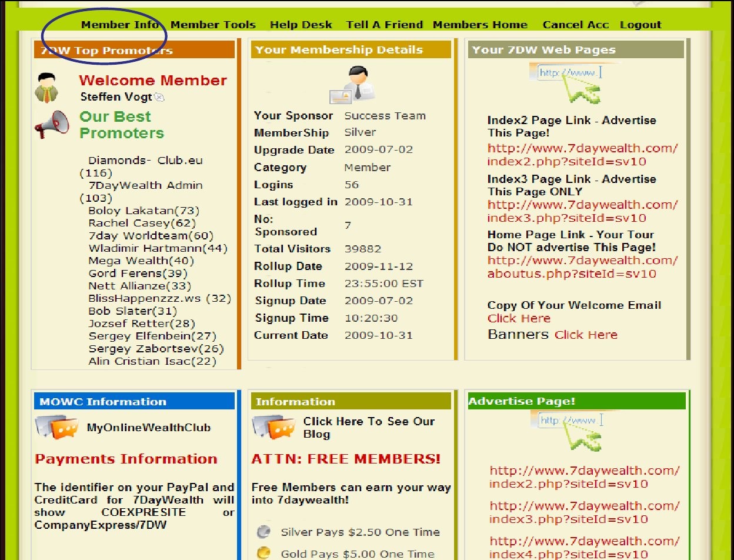734x560 pixels.
Task: Select promoter Mega Wealth(40)
Action: coord(141,261)
